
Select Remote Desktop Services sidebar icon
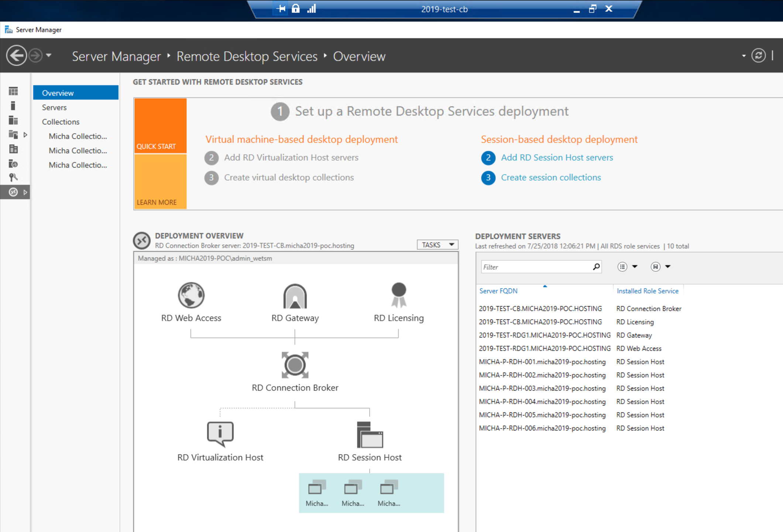click(x=13, y=192)
